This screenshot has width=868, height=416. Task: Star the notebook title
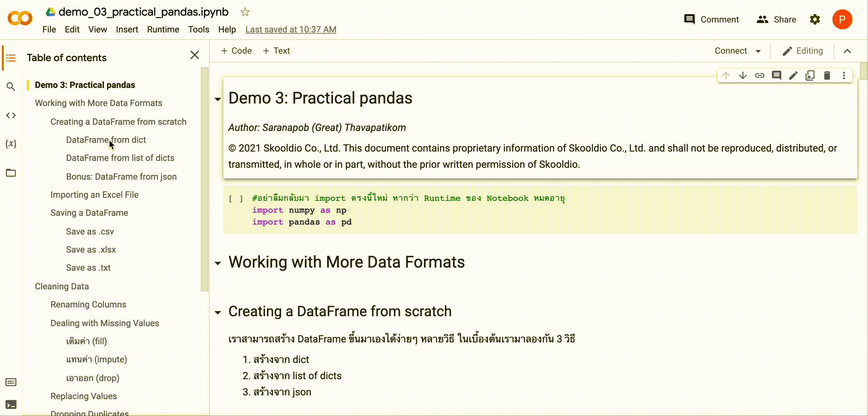[x=245, y=12]
